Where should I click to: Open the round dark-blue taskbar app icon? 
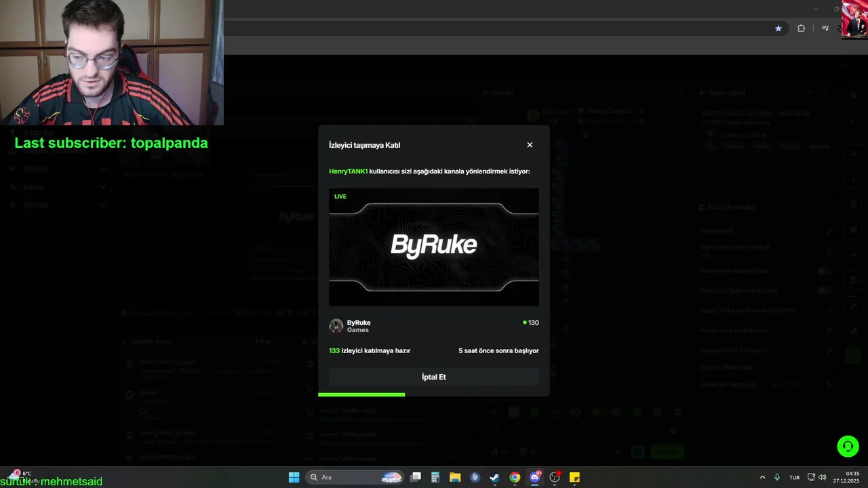pos(475,477)
